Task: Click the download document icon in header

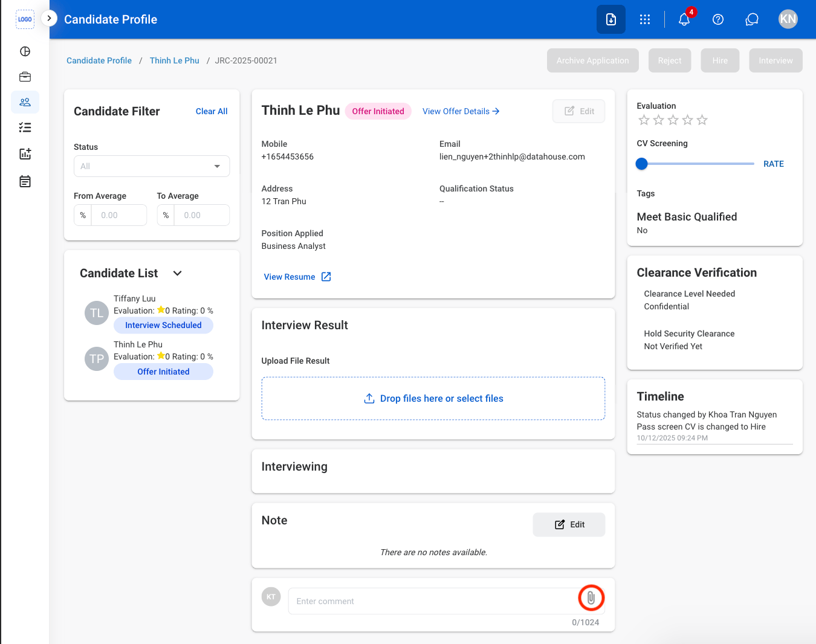Action: [x=611, y=19]
